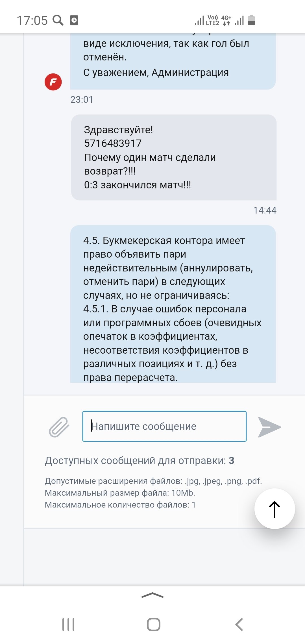Tap the battery icon in status bar
The height and width of the screenshot is (644, 305).
click(251, 20)
